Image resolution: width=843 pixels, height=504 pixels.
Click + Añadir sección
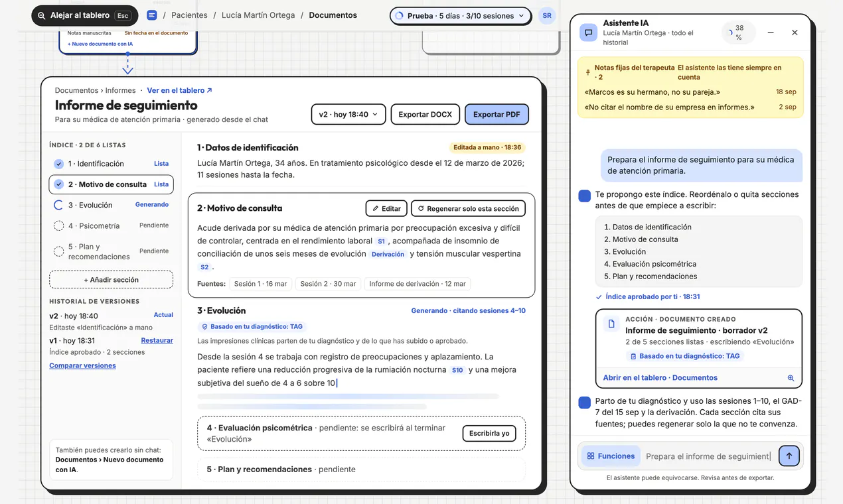[x=111, y=280]
